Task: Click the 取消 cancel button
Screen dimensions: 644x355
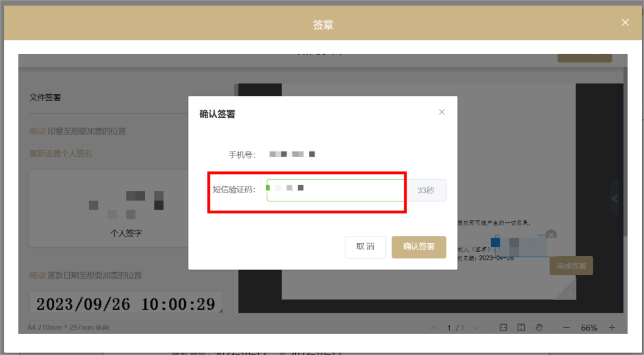Action: click(x=365, y=247)
